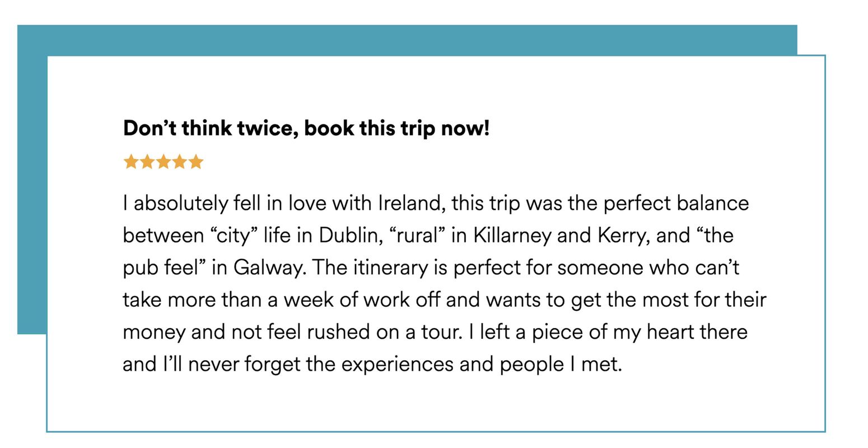
Task: Click the first gold rating star
Action: pos(131,162)
